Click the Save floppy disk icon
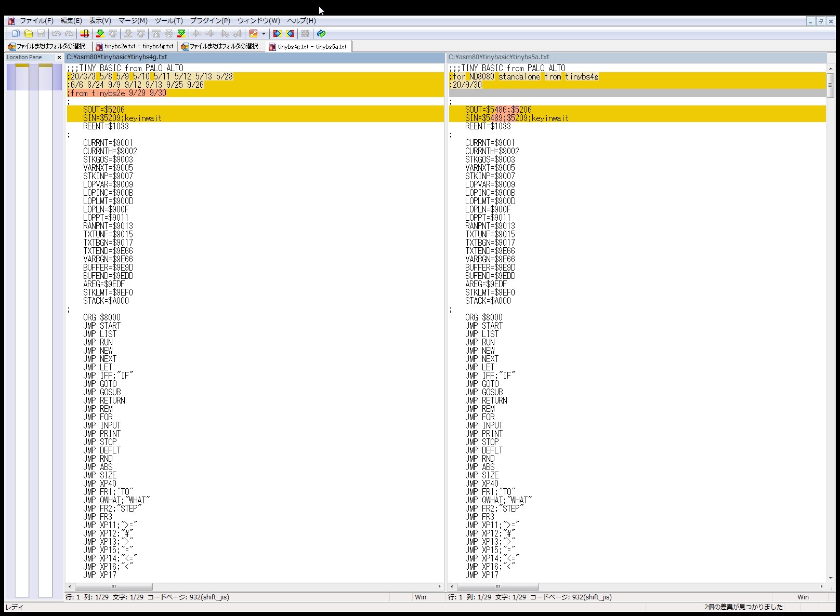 point(41,34)
